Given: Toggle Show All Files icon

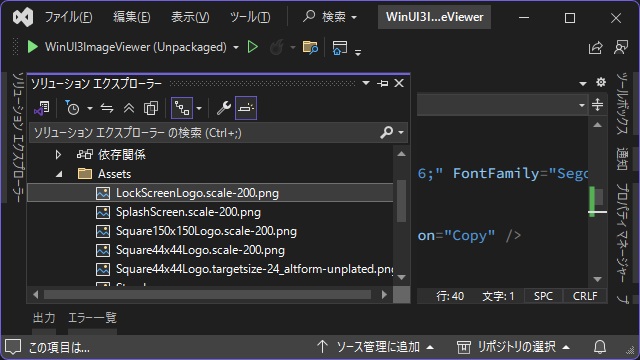Looking at the screenshot, I should point(151,108).
